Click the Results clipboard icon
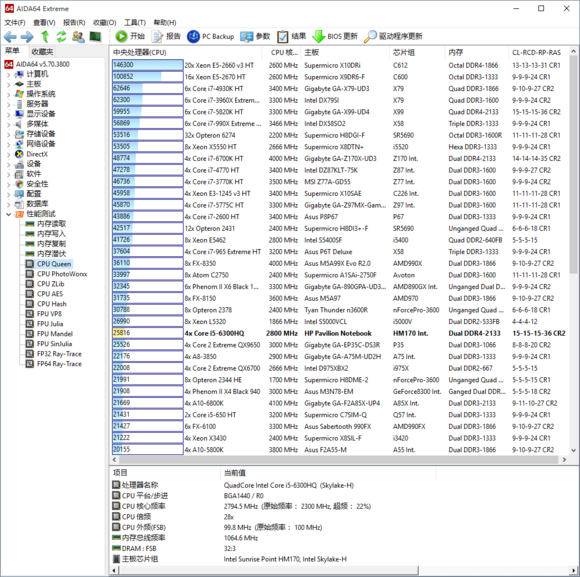 283,36
